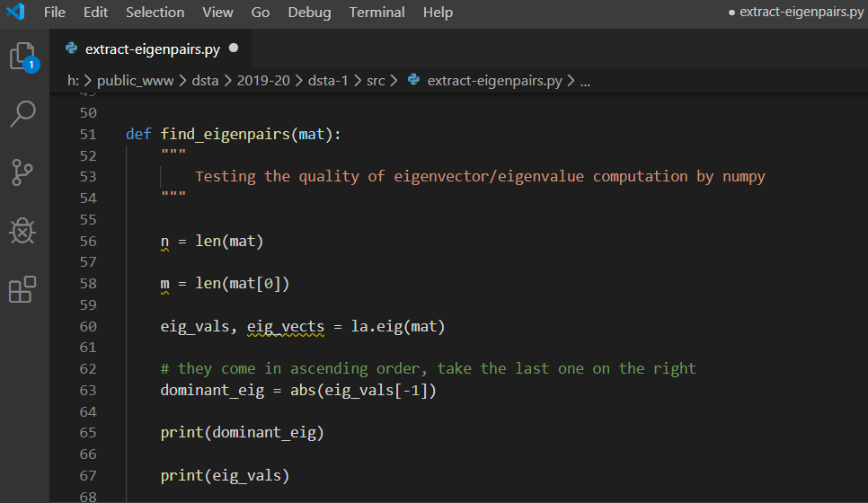This screenshot has height=503, width=868.
Task: Click the find_eigenpairs function name
Action: [226, 135]
